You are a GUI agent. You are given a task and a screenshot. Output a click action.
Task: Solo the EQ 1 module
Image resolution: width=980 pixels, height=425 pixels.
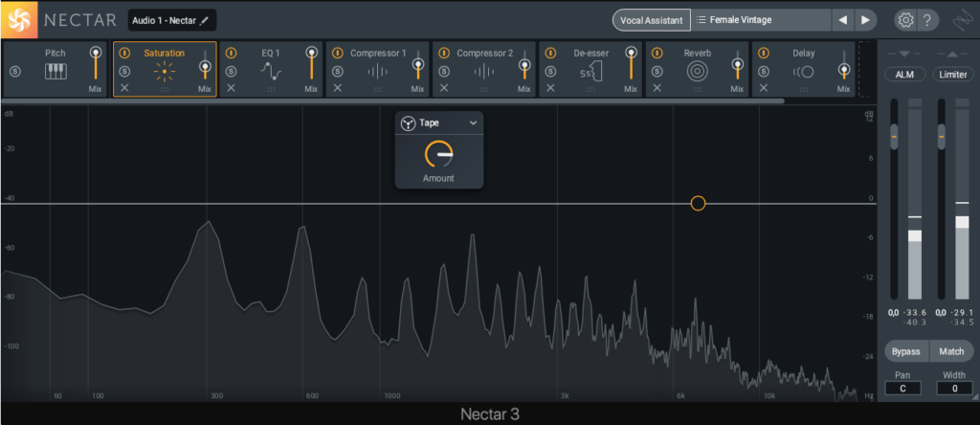tap(232, 72)
